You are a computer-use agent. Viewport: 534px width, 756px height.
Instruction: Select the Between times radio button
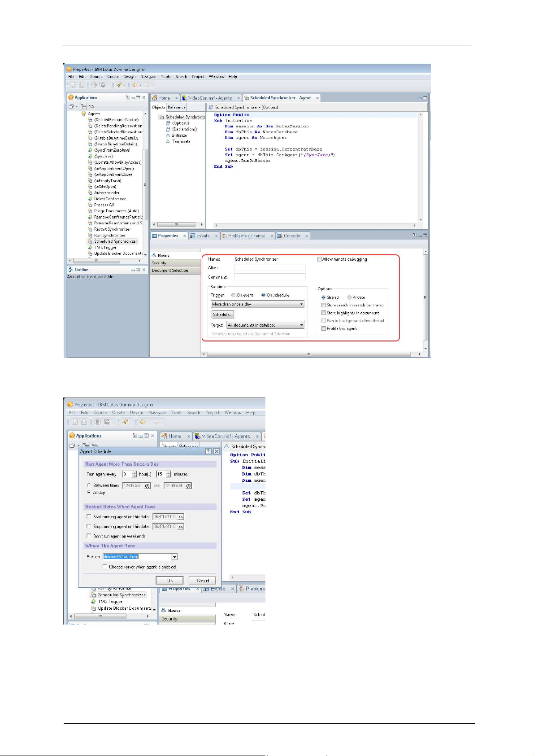tap(89, 485)
